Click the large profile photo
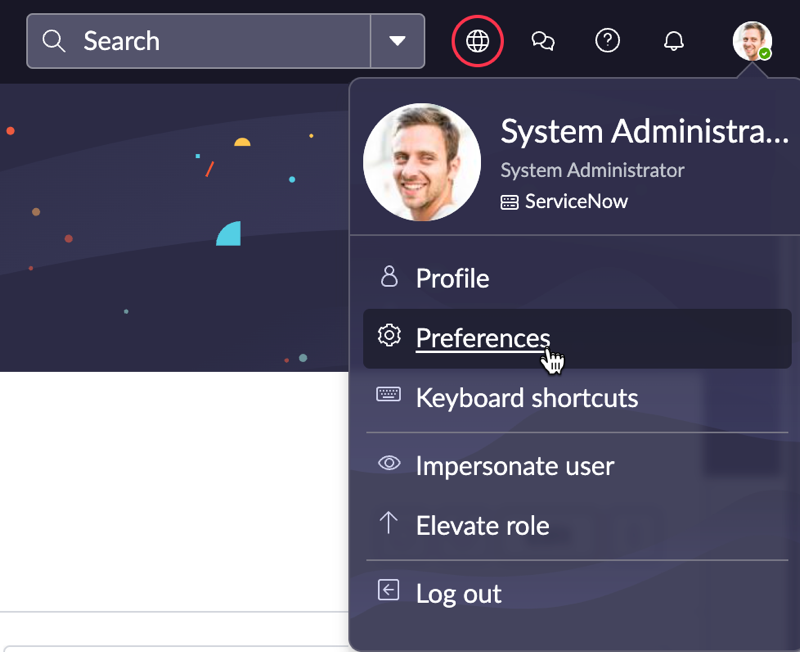This screenshot has height=652, width=800. coord(422,162)
